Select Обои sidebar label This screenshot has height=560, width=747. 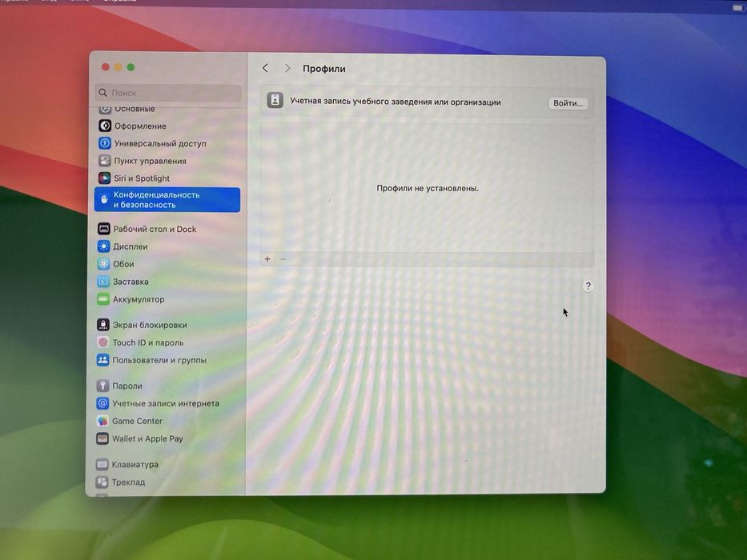pyautogui.click(x=123, y=264)
